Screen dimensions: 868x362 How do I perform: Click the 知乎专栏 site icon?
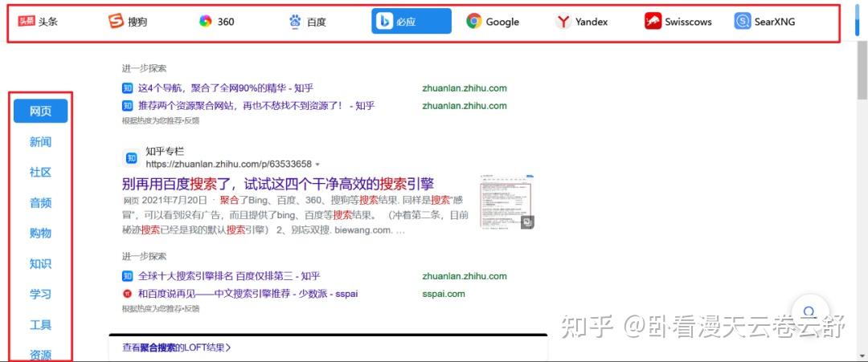click(131, 158)
